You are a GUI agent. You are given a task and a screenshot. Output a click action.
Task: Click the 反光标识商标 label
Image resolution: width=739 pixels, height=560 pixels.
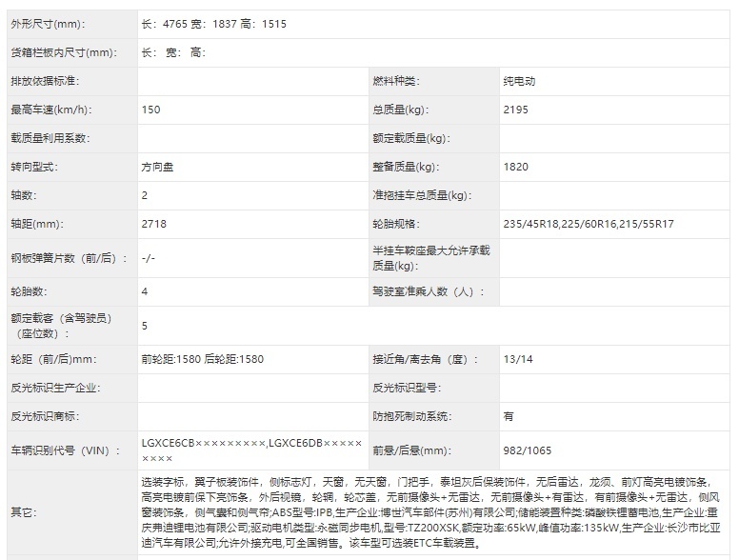coord(45,416)
